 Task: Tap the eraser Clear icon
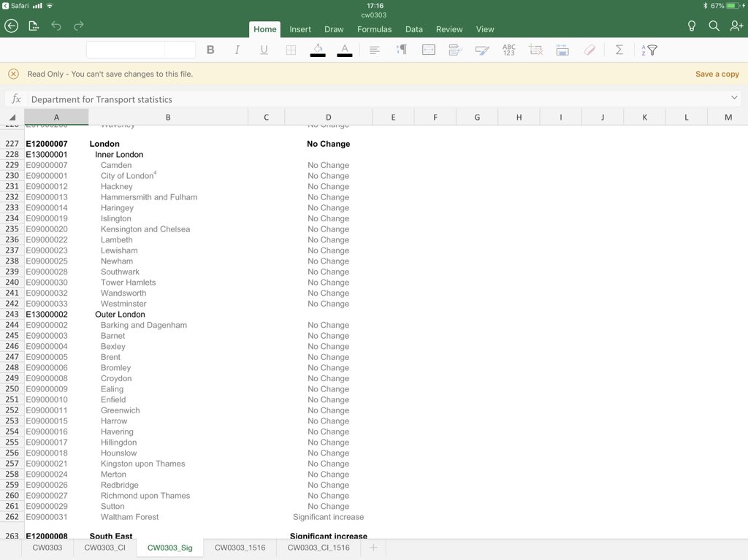[x=589, y=50]
